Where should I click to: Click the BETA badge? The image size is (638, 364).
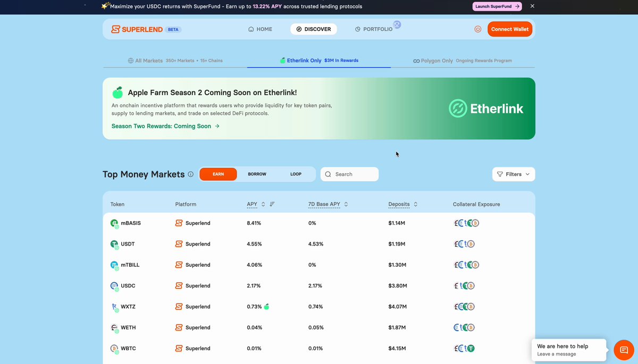click(x=173, y=30)
